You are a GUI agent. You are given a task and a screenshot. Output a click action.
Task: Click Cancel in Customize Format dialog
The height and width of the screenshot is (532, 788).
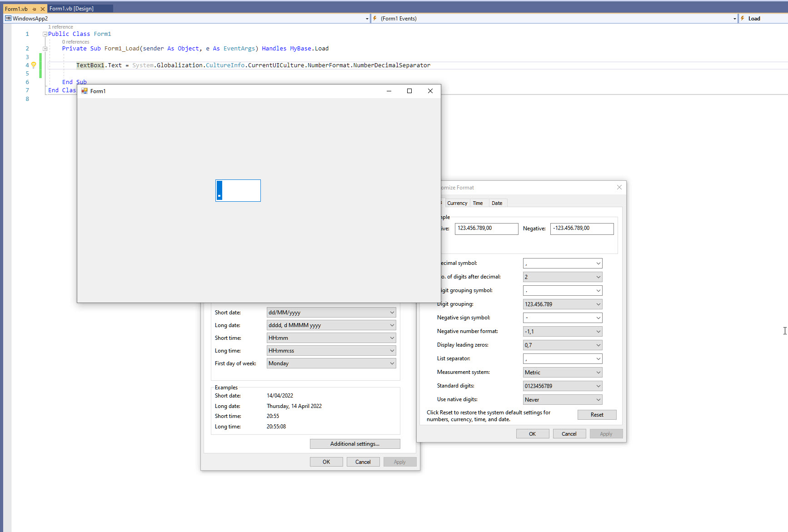tap(569, 434)
